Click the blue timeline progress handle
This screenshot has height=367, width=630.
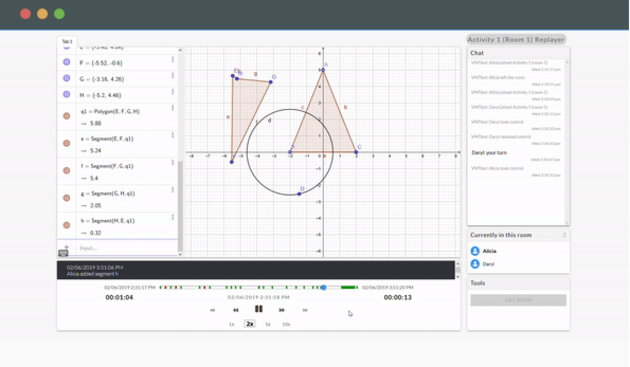coord(323,287)
